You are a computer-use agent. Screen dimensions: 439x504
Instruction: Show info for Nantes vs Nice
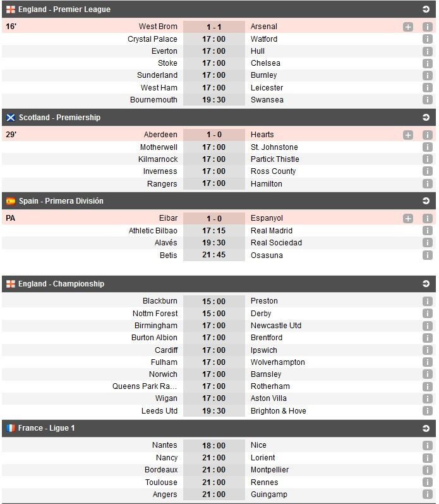[427, 445]
